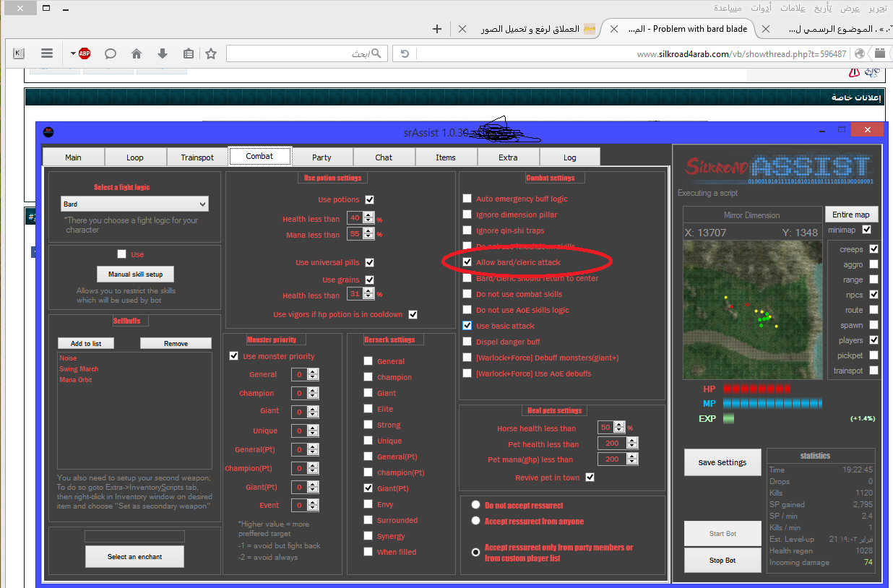Bookmark this page with the star
This screenshot has height=588, width=893.
click(x=211, y=53)
